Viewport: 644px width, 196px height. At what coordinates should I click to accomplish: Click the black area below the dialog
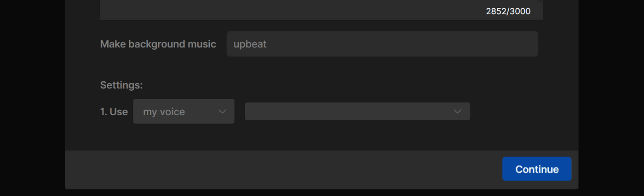pyautogui.click(x=322, y=193)
